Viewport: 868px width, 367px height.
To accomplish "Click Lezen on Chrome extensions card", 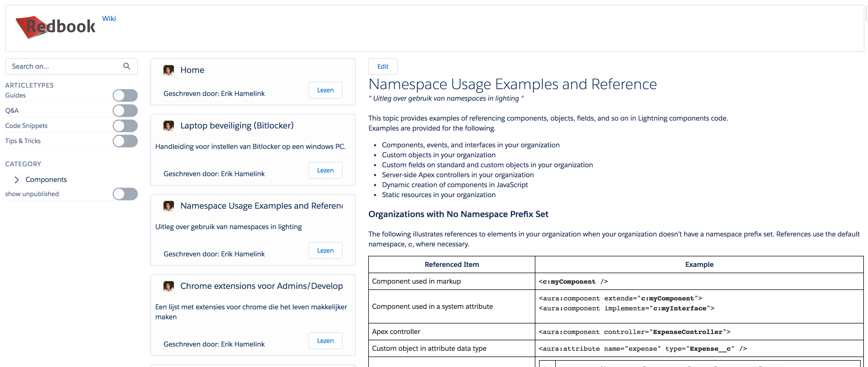I will (x=325, y=341).
